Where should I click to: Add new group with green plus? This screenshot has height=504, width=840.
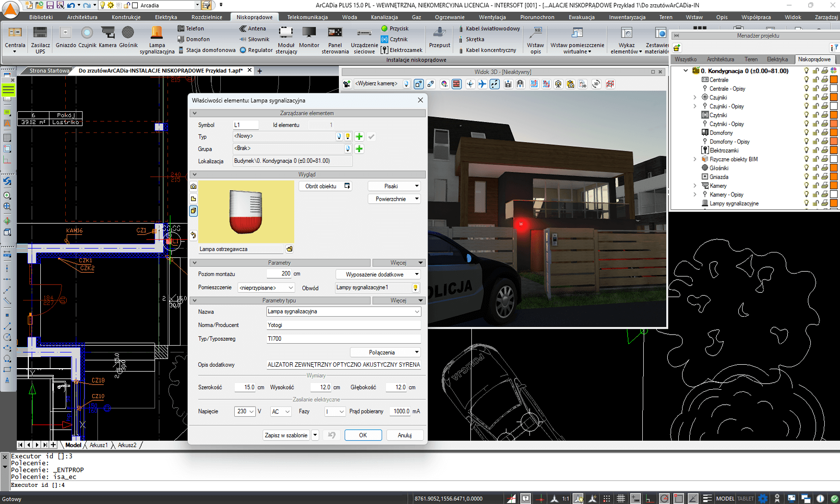pos(359,149)
